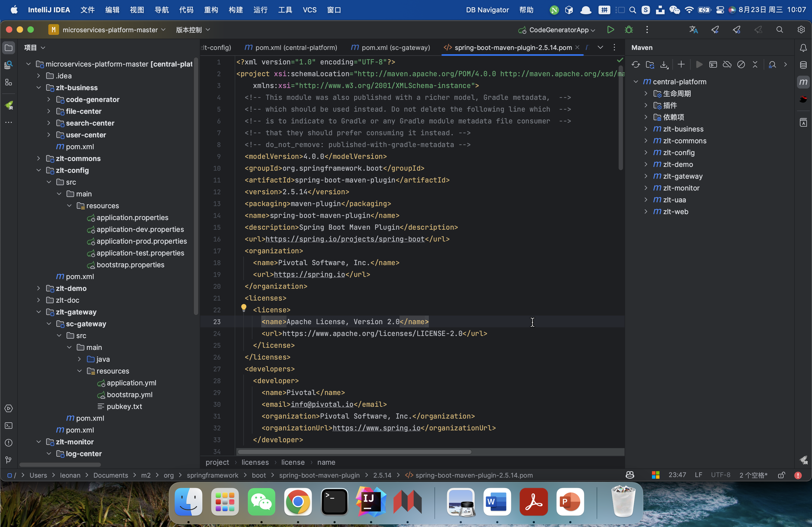Open Terminal tool window icon
The image size is (812, 527).
(9, 426)
